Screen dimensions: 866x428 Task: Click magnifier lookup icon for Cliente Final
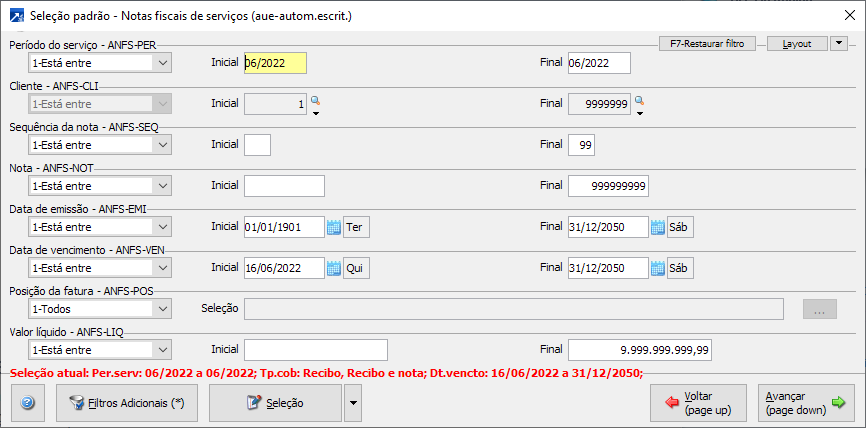click(x=640, y=101)
